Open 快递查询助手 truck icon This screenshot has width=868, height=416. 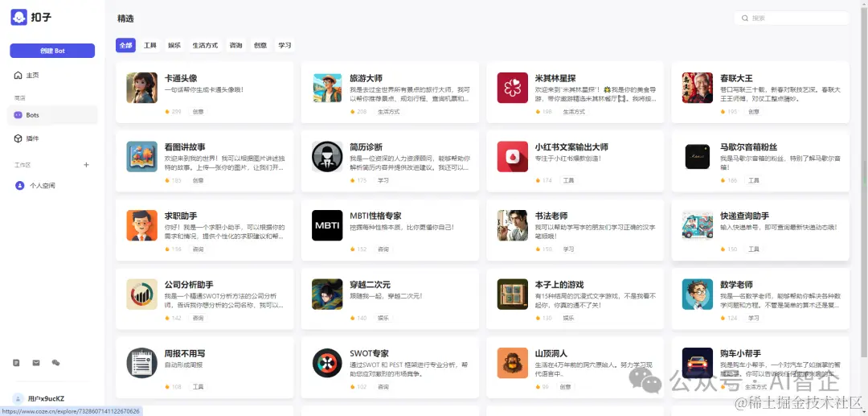698,224
